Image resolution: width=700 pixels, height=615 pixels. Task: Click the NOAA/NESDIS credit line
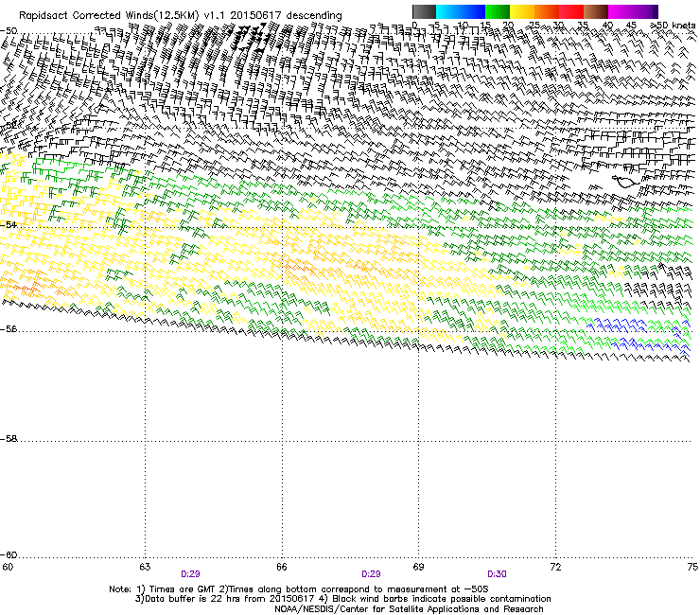click(409, 609)
